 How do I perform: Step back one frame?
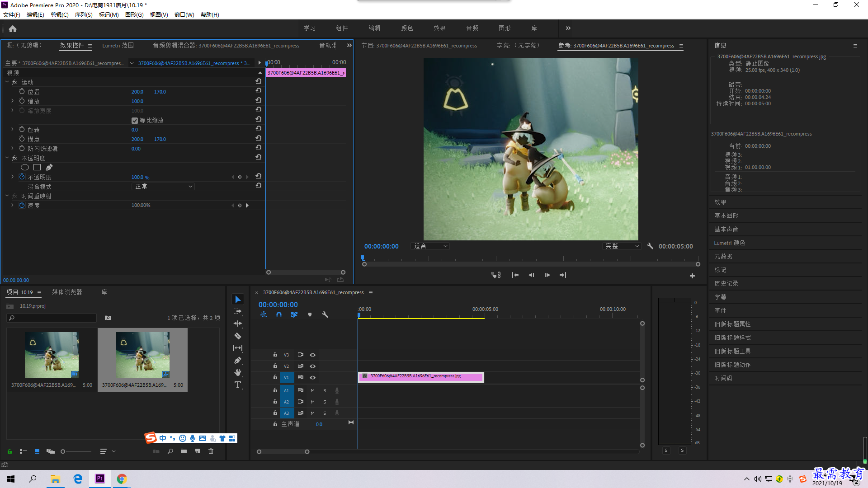531,275
